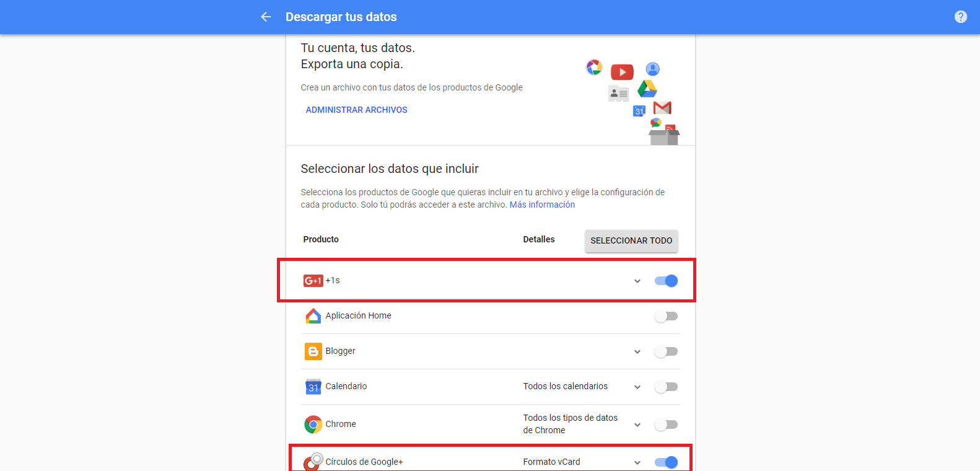Click the orange Blogger icon
The image size is (980, 471).
313,351
